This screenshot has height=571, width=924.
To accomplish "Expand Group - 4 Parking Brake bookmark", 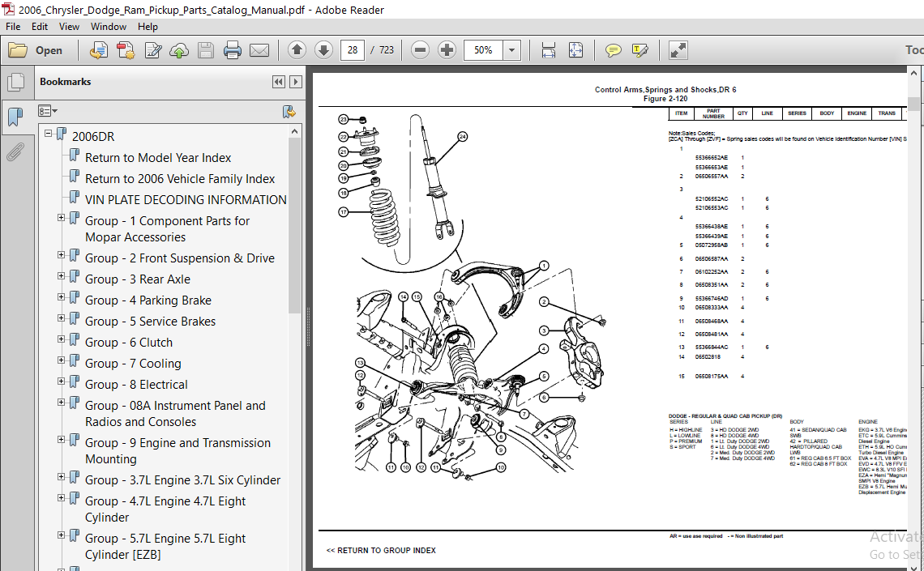I will click(62, 297).
